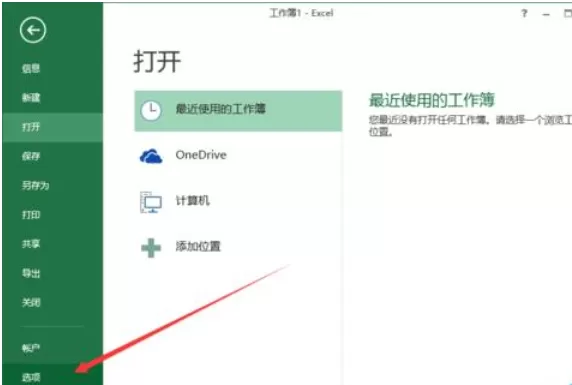This screenshot has width=572, height=385.
Task: Open the 信息 menu item
Action: tap(31, 68)
